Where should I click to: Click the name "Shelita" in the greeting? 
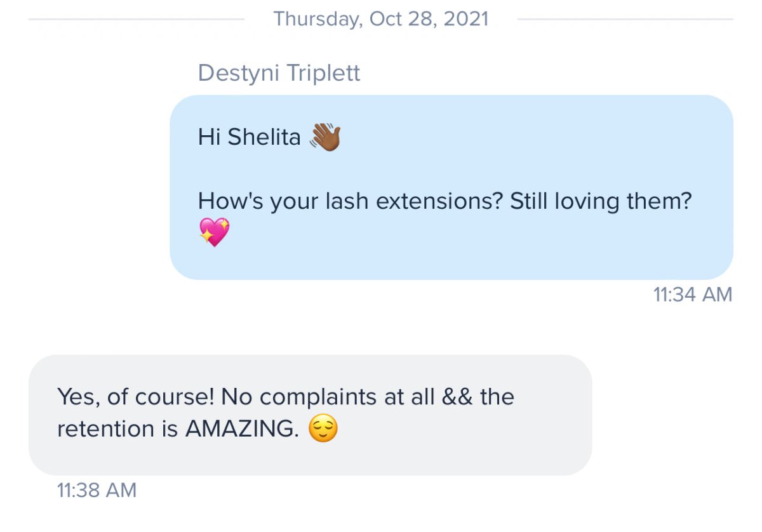pyautogui.click(x=264, y=137)
